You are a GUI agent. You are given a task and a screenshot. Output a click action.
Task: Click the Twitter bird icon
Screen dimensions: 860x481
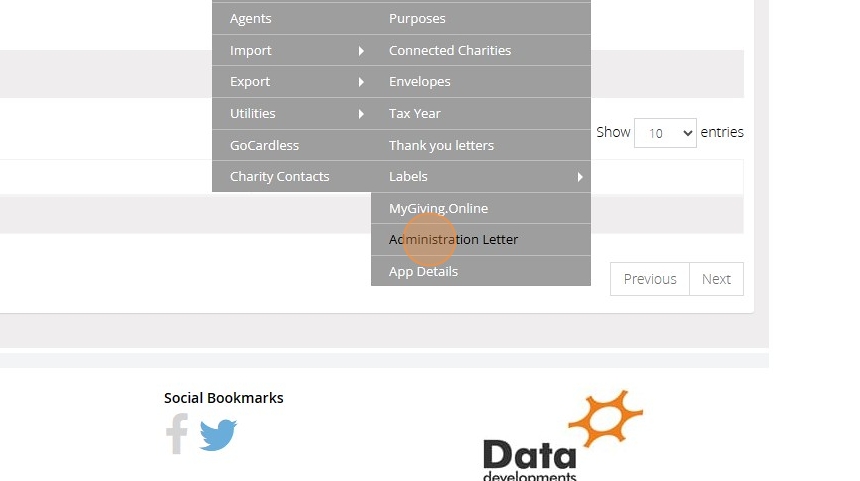(218, 435)
